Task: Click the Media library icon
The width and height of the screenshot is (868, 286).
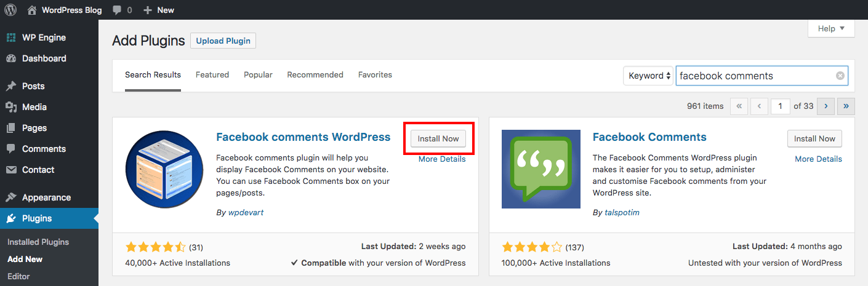Action: tap(11, 107)
